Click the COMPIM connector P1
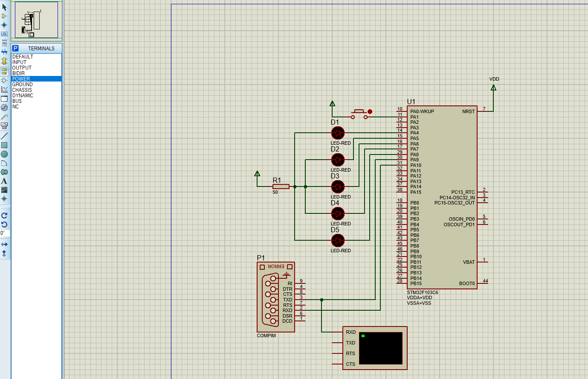The image size is (588, 379). [x=275, y=297]
